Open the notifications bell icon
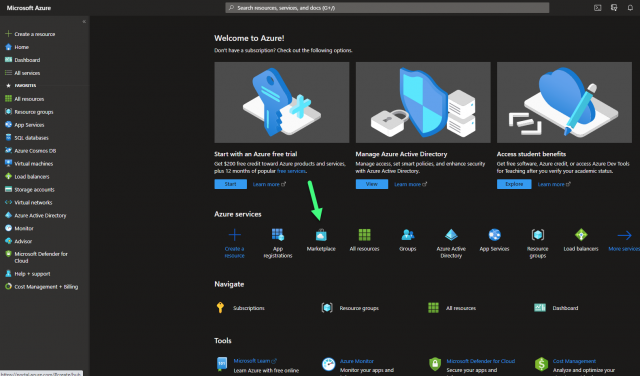Screen dimensions: 640x376 (x=630, y=8)
